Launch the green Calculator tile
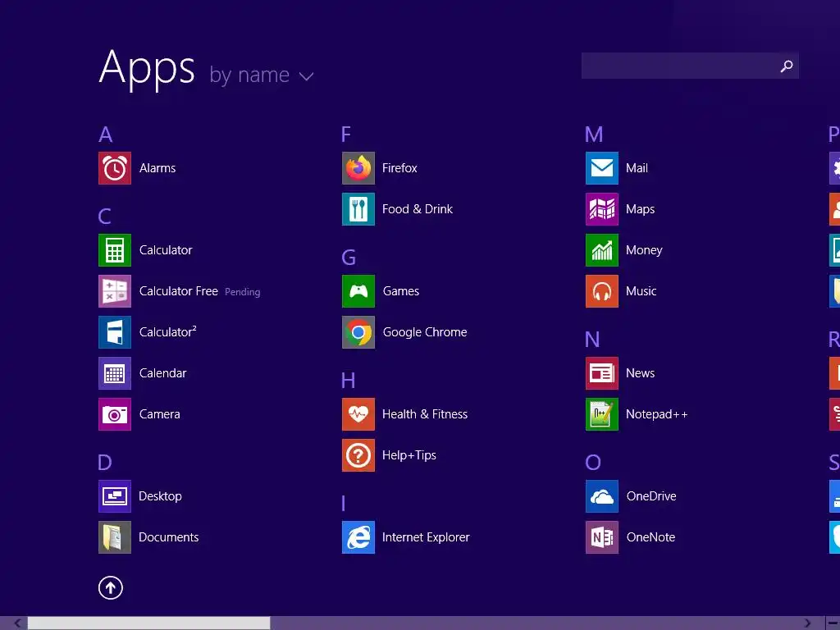The width and height of the screenshot is (840, 630). pyautogui.click(x=115, y=250)
